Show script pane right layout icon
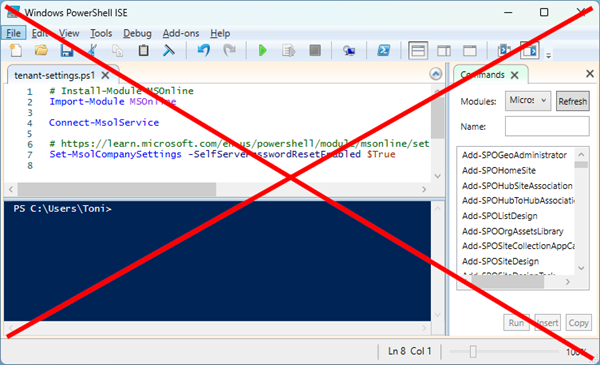The height and width of the screenshot is (365, 600). 444,51
